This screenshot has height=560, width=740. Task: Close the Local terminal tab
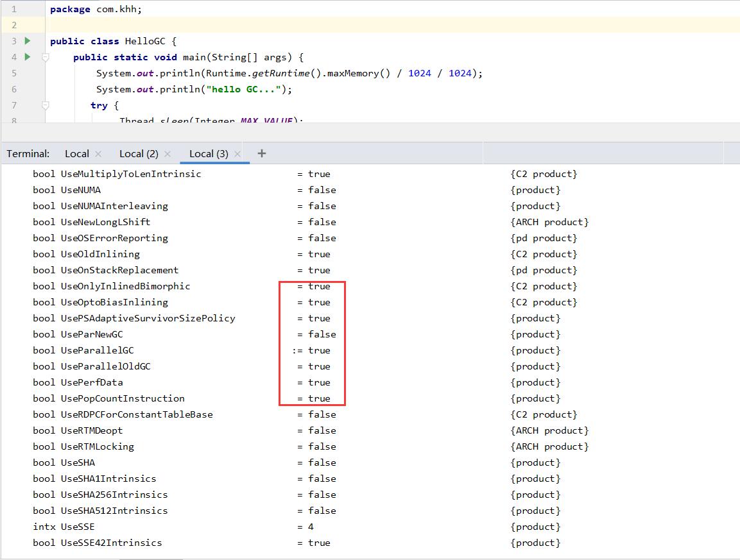click(x=98, y=154)
